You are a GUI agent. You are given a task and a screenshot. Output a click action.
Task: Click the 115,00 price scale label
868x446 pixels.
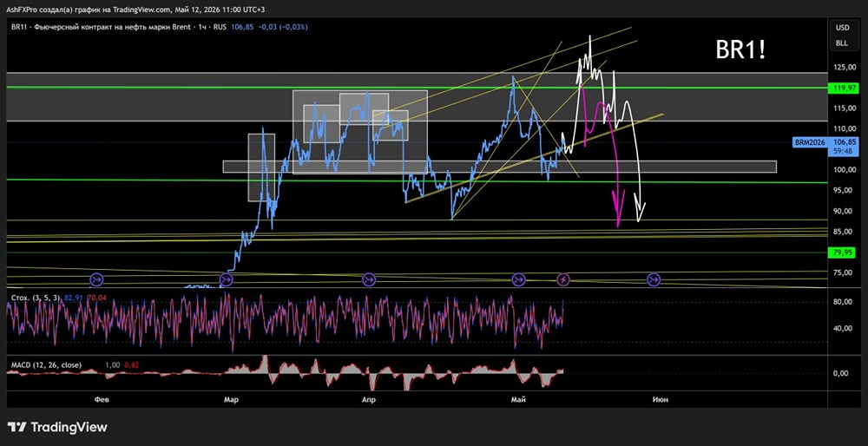pos(844,108)
